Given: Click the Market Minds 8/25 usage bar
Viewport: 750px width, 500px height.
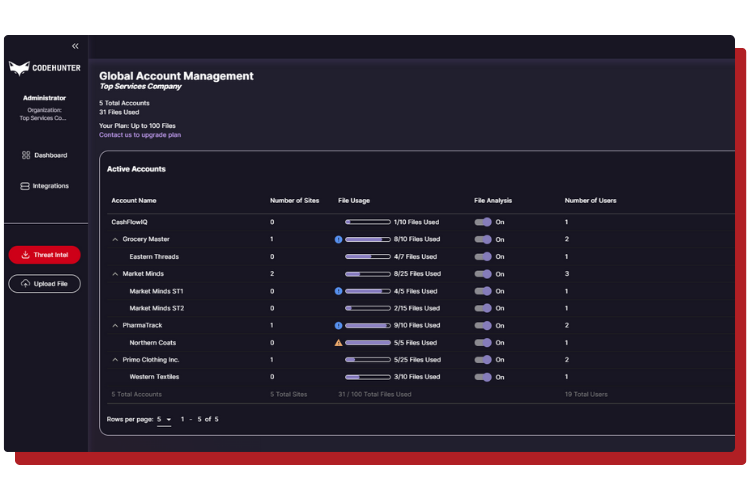Looking at the screenshot, I should point(367,274).
